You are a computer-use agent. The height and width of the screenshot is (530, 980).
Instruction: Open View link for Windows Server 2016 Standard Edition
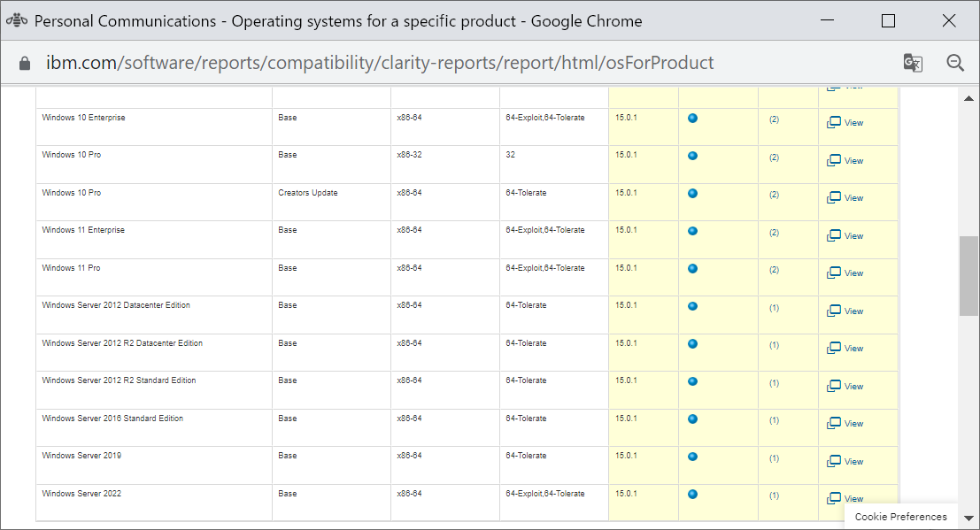[x=845, y=423]
